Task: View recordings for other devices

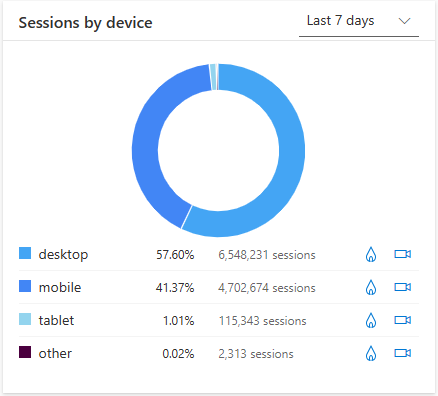Action: click(x=403, y=353)
